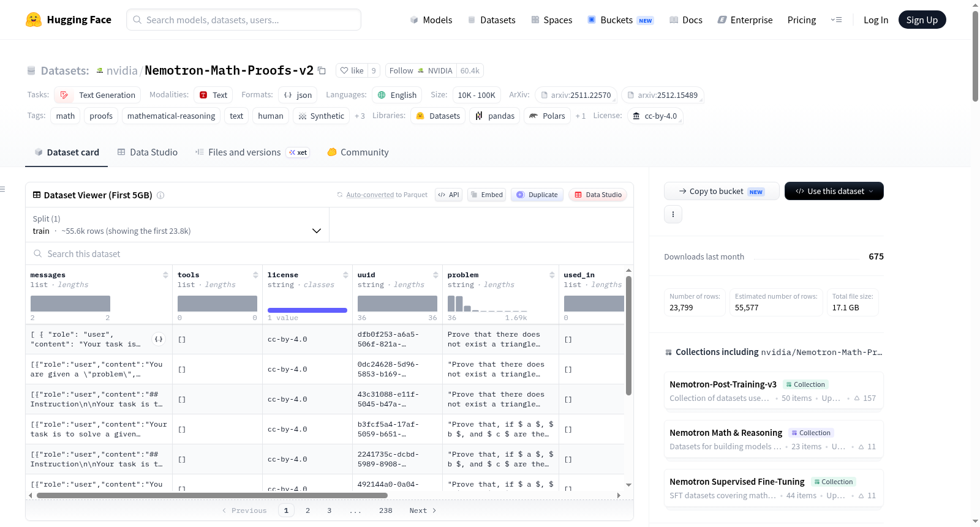Click the Datasets library tag
The height and width of the screenshot is (527, 980).
click(x=438, y=116)
